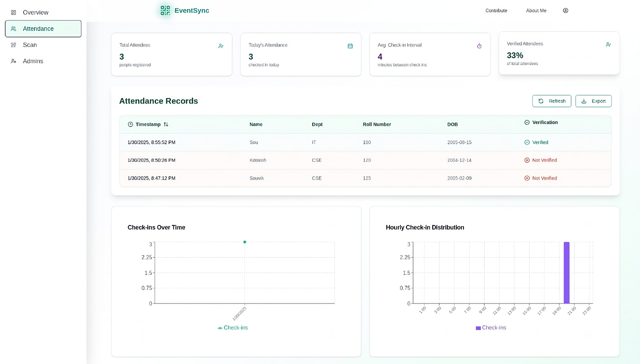Screen dimensions: 640x364
Task: Click the Avg. Check-in Interval timer icon
Action: click(479, 46)
